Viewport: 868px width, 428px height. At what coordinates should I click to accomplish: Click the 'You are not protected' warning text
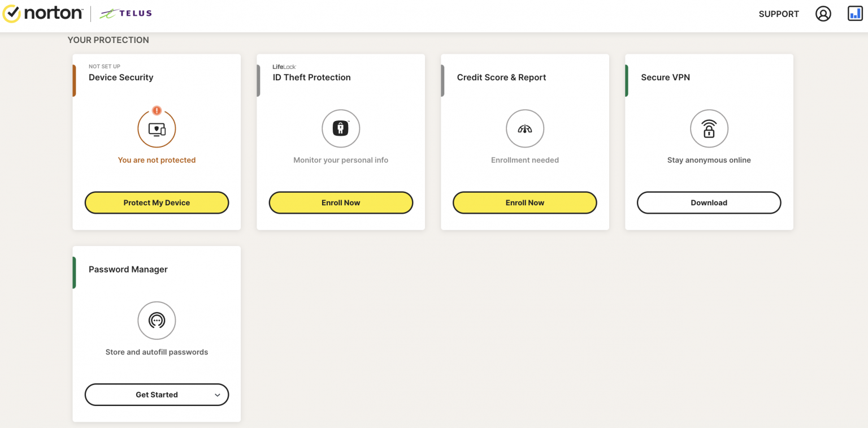[x=157, y=160]
